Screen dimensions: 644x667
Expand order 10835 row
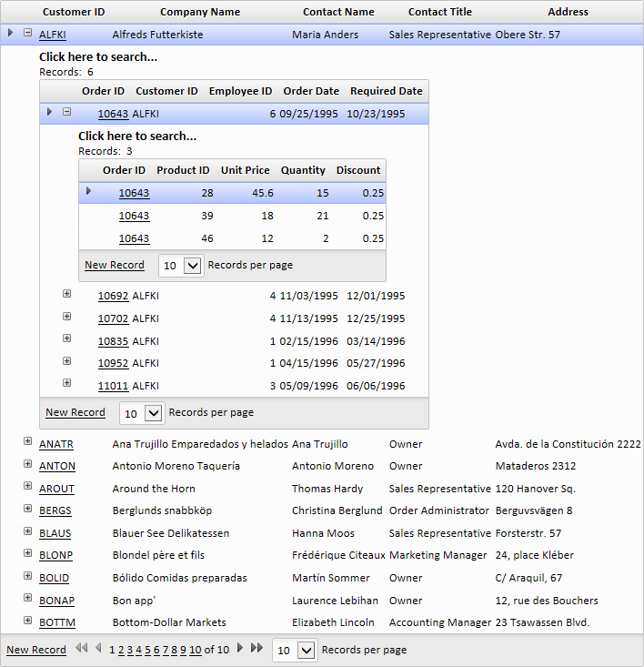(66, 339)
